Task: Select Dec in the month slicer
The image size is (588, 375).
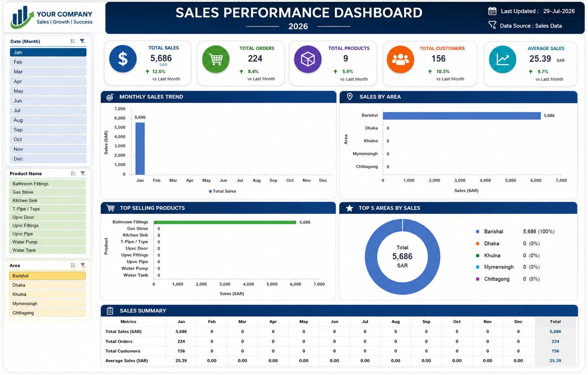Action: 48,159
